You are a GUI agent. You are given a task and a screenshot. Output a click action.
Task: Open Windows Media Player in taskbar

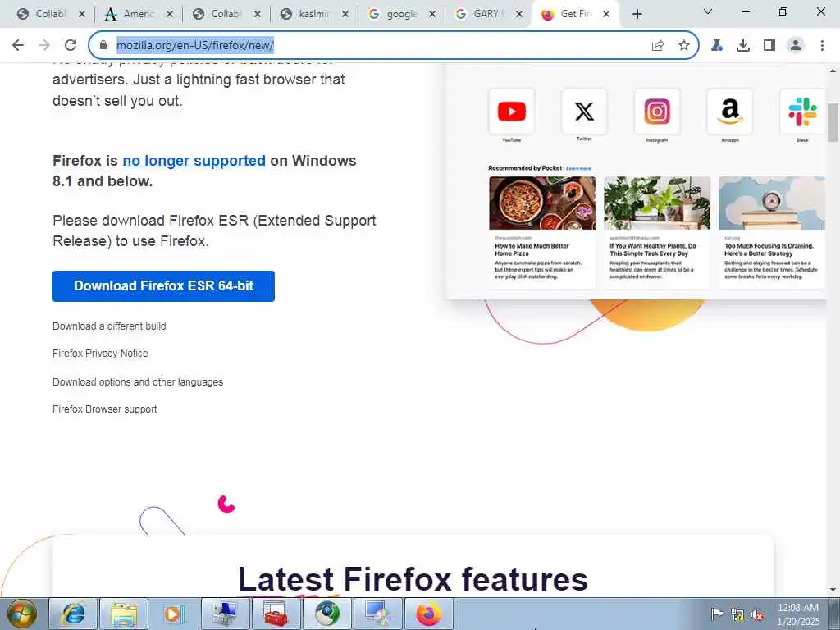[174, 614]
